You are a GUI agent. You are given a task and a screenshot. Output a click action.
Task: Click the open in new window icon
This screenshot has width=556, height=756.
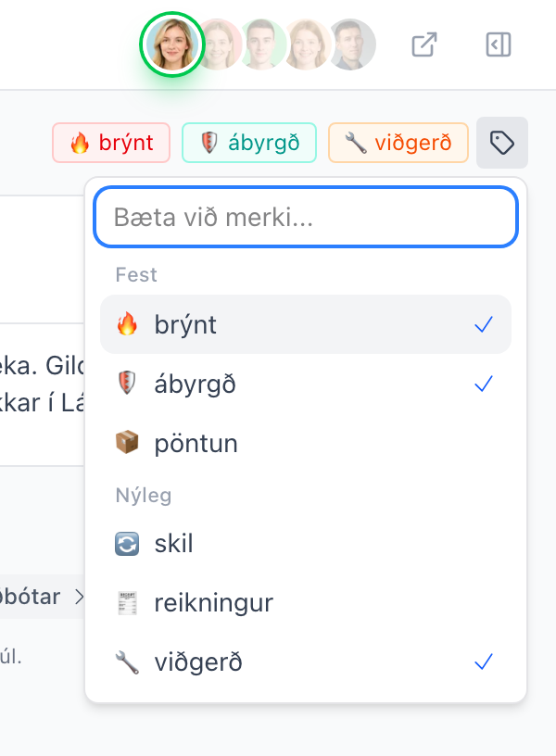(x=424, y=44)
